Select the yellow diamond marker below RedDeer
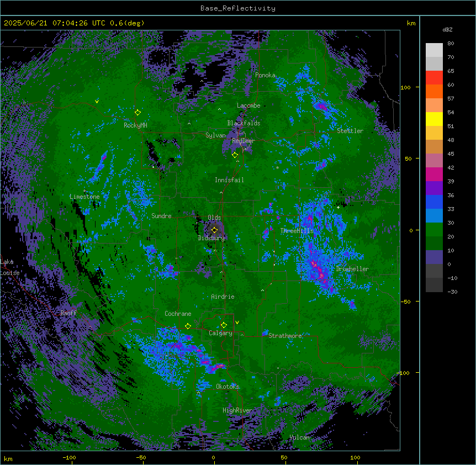 coord(235,155)
